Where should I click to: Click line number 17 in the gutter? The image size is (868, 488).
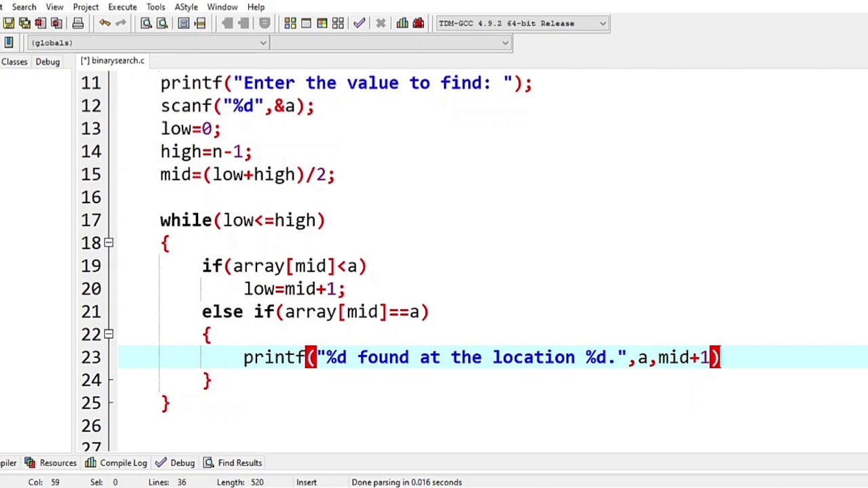(x=91, y=220)
